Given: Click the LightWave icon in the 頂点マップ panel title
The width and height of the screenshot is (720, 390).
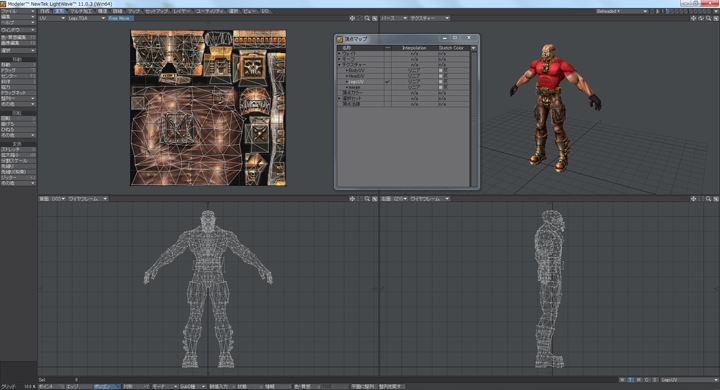Looking at the screenshot, I should 340,40.
